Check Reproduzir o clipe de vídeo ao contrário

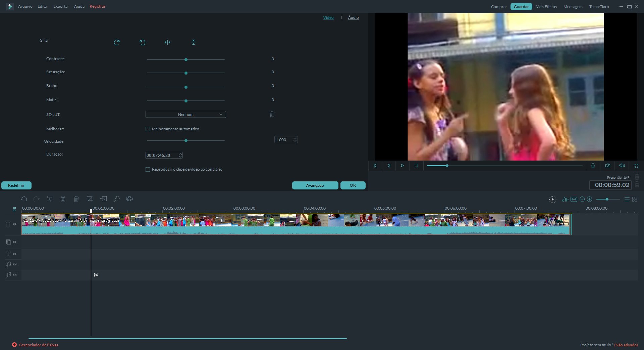coord(148,169)
